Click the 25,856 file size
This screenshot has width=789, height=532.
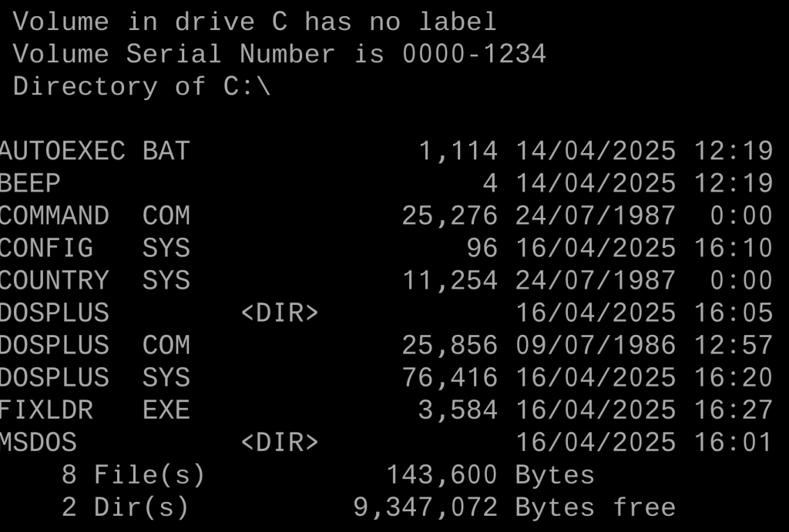(450, 345)
